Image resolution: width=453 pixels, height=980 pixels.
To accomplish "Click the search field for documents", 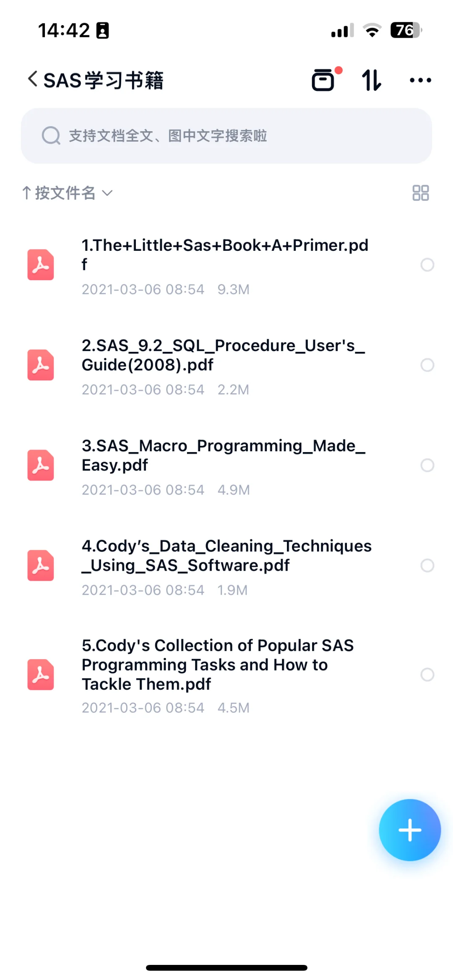I will point(226,136).
